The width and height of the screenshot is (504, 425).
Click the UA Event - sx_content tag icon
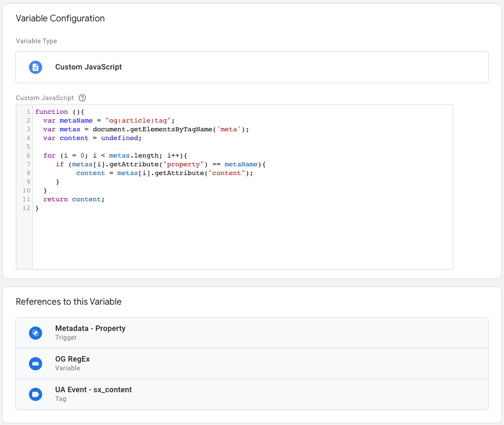(x=36, y=394)
